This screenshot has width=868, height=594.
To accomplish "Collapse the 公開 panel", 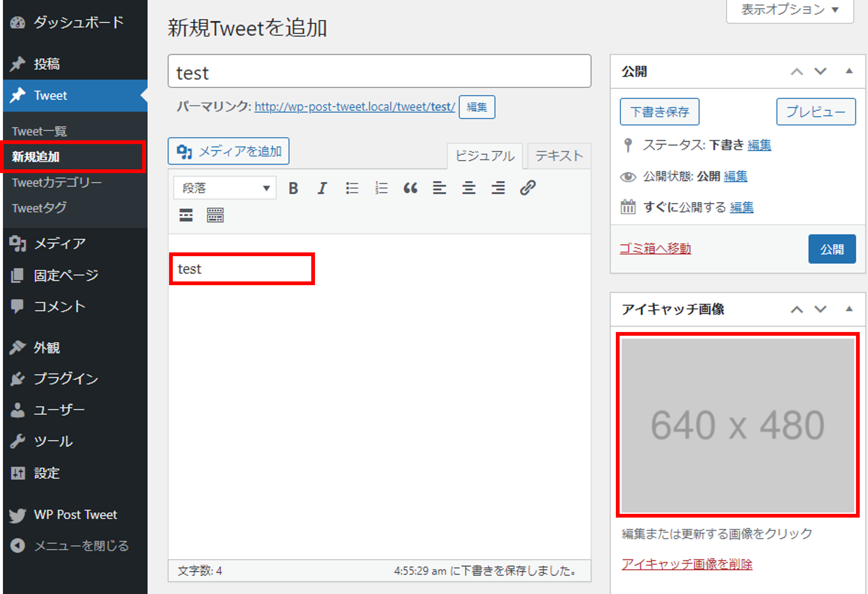I will click(849, 71).
